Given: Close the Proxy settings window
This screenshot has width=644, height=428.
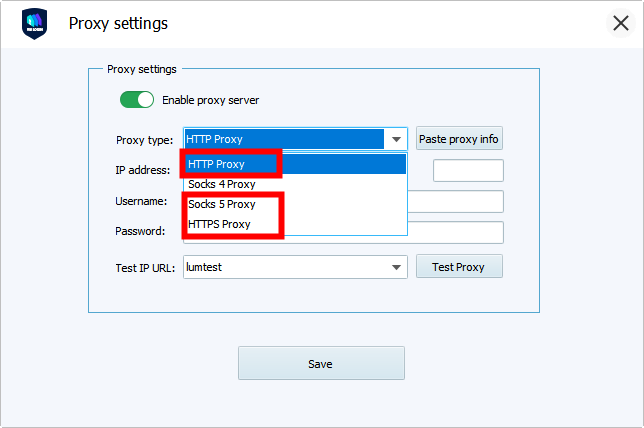Looking at the screenshot, I should [621, 23].
